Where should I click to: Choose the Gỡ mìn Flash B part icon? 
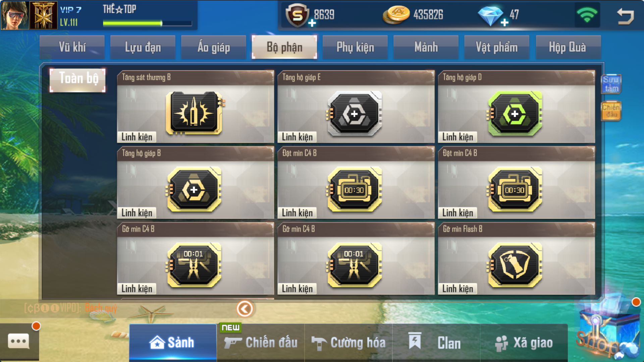tap(515, 265)
